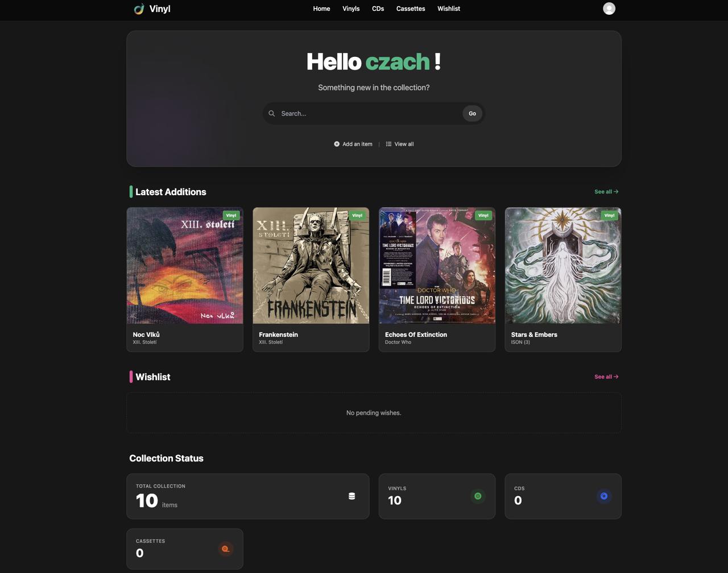Open the Vinyls section
The image size is (728, 573).
click(x=351, y=9)
